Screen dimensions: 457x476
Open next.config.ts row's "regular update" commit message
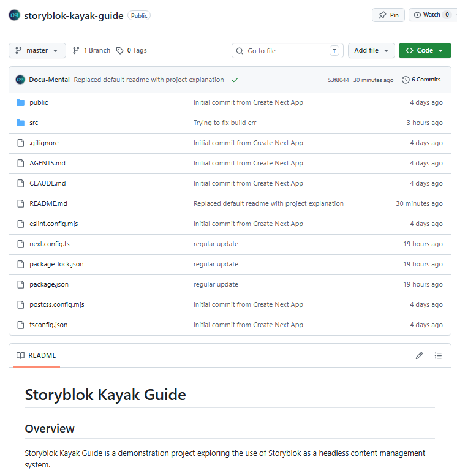(x=216, y=244)
